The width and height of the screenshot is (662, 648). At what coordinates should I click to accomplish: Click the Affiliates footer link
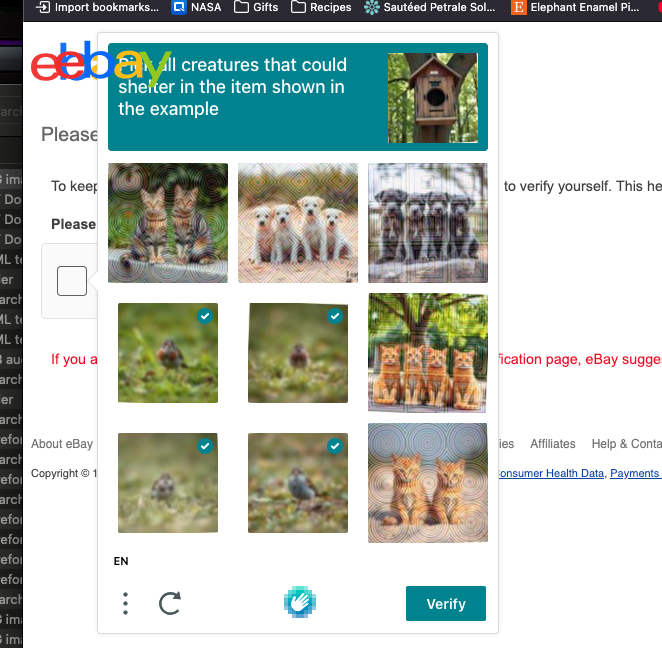pos(553,444)
